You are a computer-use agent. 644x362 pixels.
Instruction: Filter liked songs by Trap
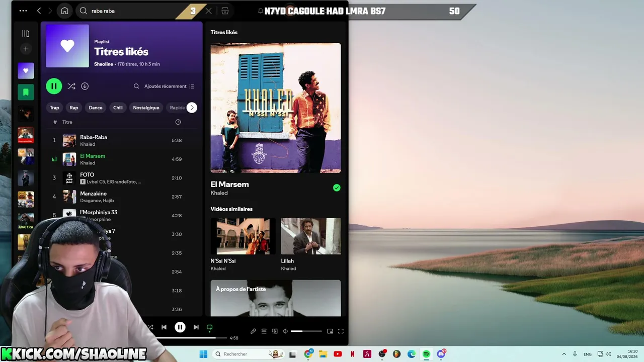pos(54,108)
